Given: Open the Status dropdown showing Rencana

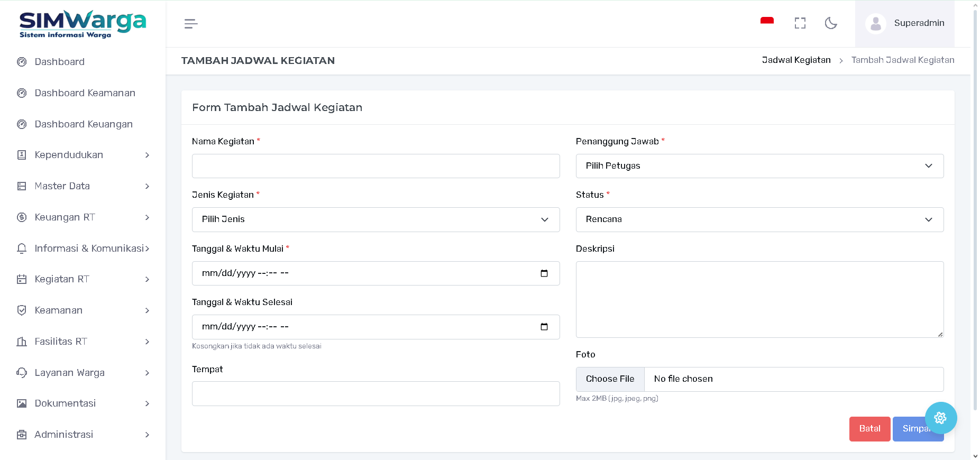Looking at the screenshot, I should click(759, 219).
